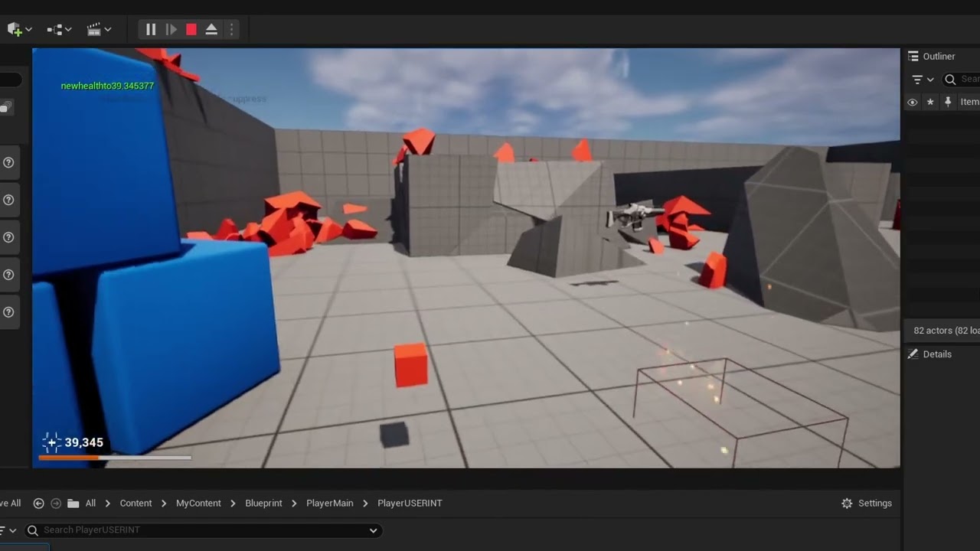Expand the chevron after the Content breadcrumb
This screenshot has height=551, width=980.
[164, 503]
